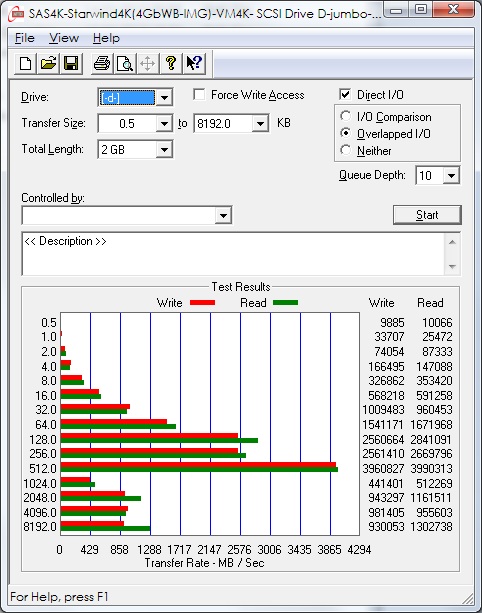Image resolution: width=482 pixels, height=613 pixels.
Task: Click the application icon in title bar
Action: (x=17, y=14)
